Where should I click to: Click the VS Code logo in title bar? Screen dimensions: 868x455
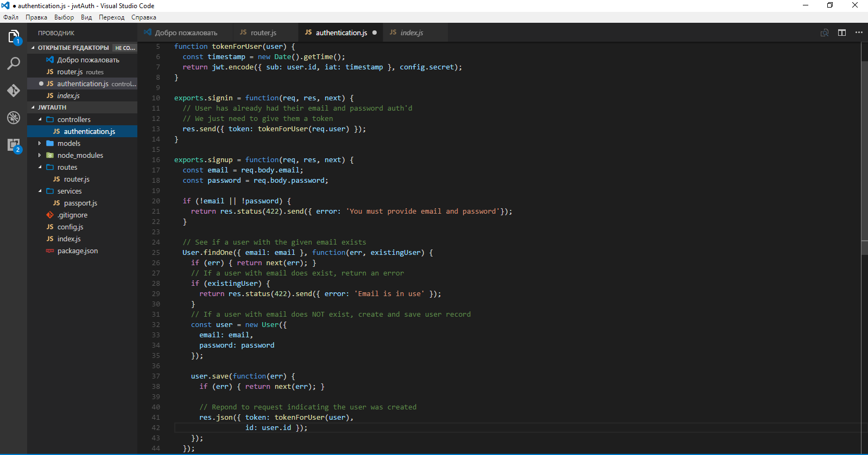[x=5, y=5]
